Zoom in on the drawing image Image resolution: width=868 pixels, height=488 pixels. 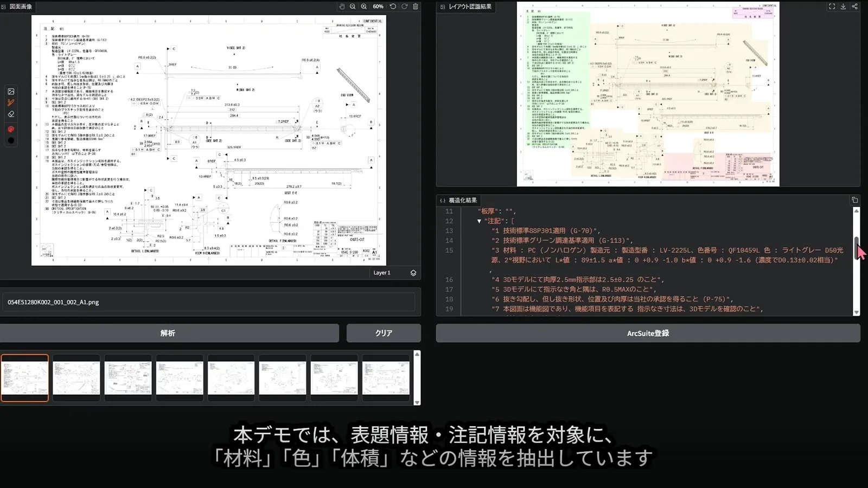click(364, 7)
